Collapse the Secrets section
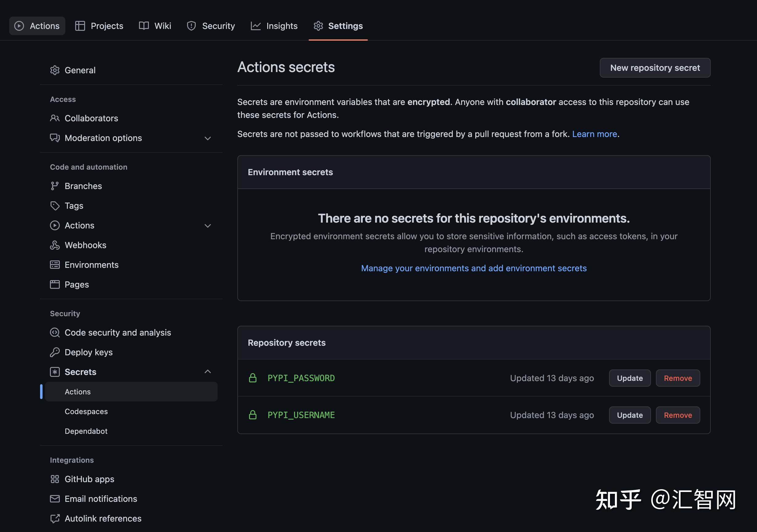Image resolution: width=757 pixels, height=532 pixels. coord(208,371)
